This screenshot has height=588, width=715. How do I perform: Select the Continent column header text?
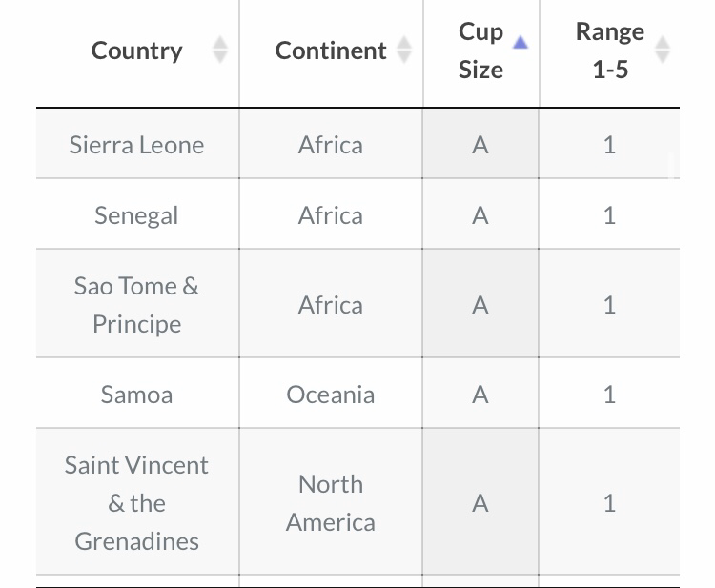(x=331, y=51)
